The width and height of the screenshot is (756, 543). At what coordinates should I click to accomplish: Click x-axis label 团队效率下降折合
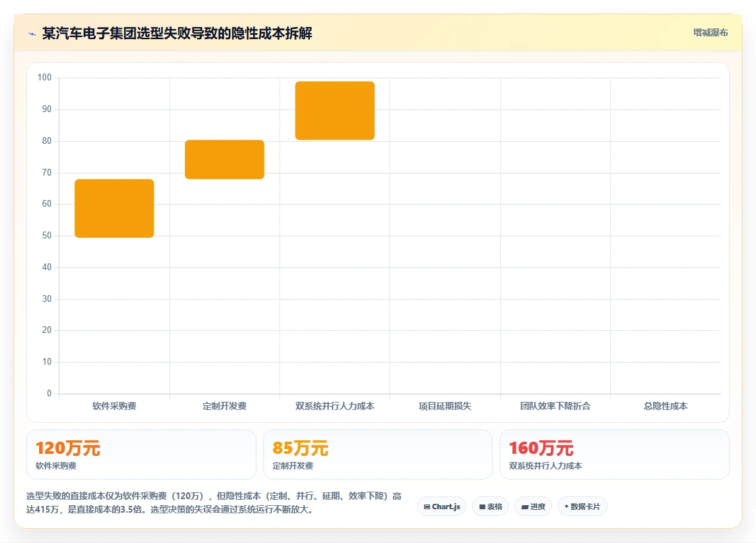point(556,406)
